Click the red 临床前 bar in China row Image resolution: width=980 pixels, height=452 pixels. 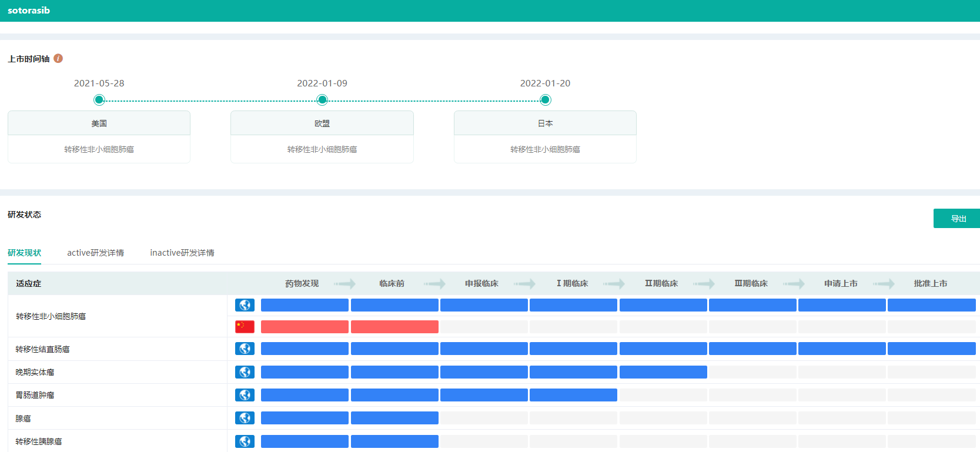coord(394,327)
